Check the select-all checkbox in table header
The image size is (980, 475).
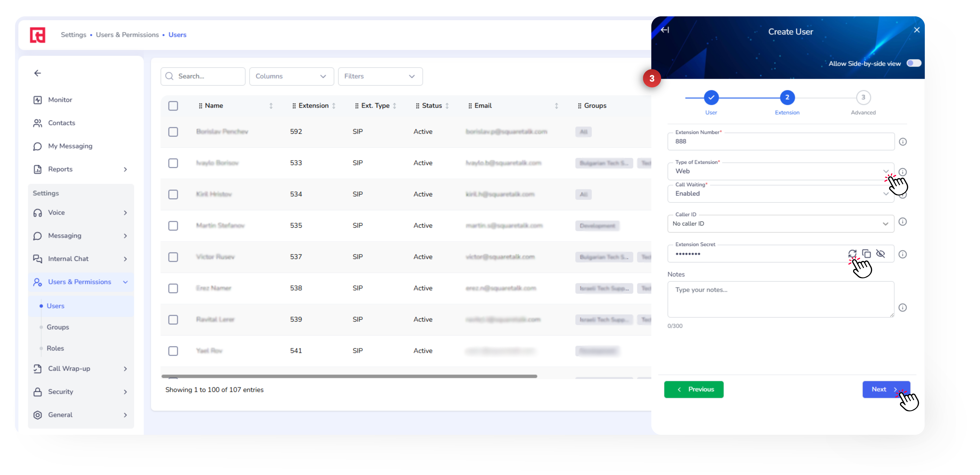[x=173, y=106]
